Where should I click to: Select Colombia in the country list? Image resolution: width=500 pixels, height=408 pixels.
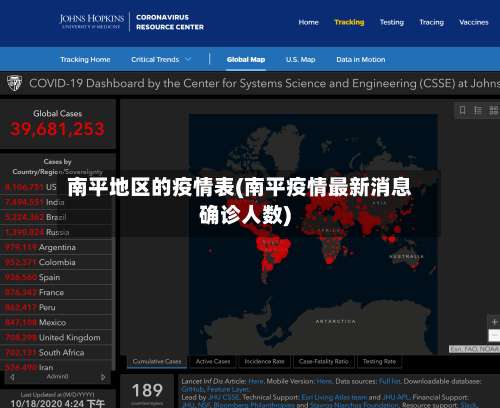[56, 262]
